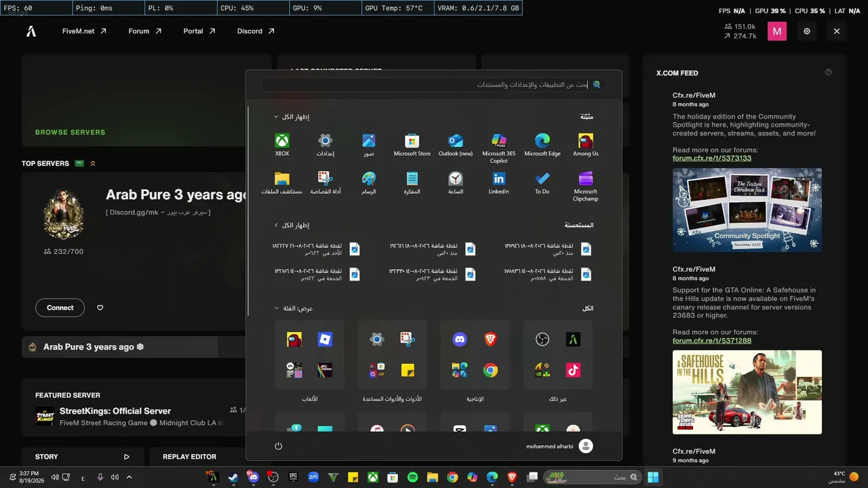Viewport: 868px width, 488px height.
Task: Open Notepad (المفكرة) from pinned apps
Action: click(412, 183)
